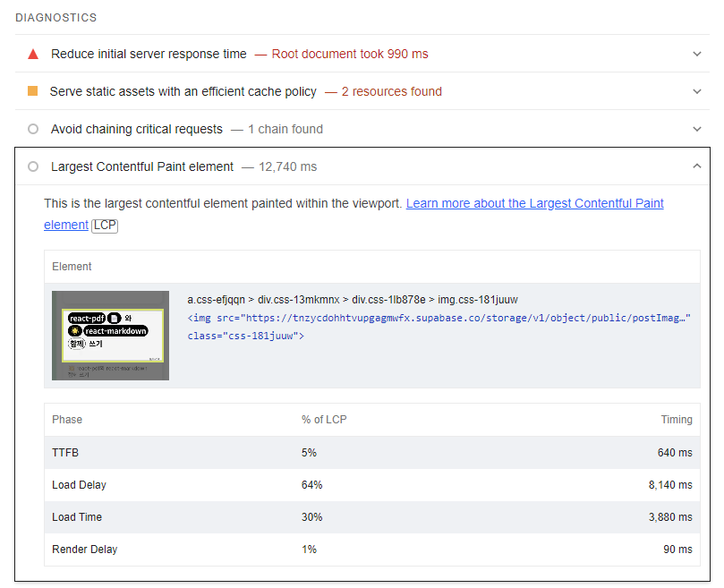This screenshot has width=724, height=588.
Task: Open Learn more about Largest Contentful Paint link
Action: [x=534, y=203]
